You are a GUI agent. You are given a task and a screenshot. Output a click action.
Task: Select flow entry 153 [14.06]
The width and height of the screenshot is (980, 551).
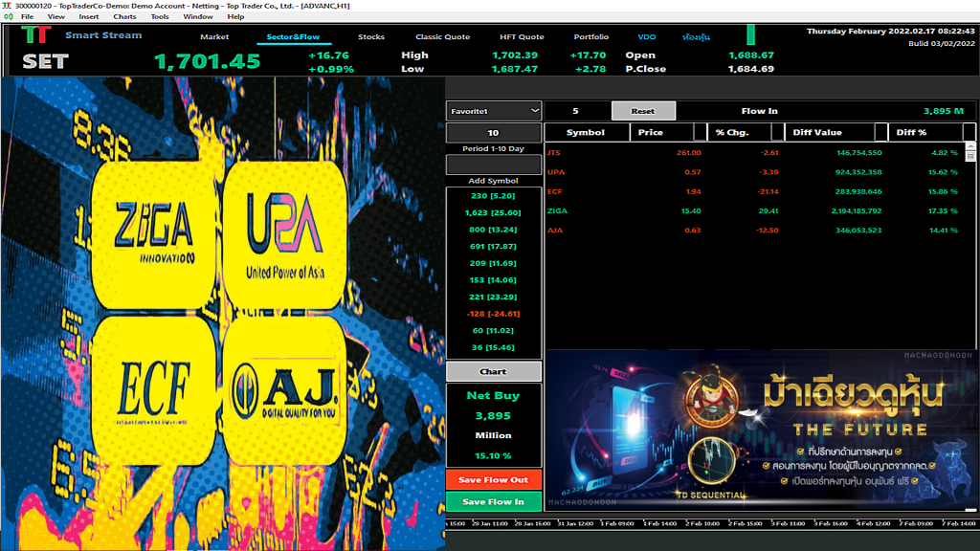493,280
